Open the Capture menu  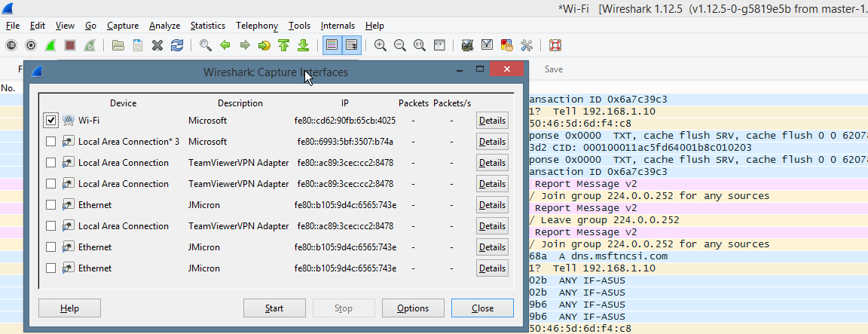123,26
